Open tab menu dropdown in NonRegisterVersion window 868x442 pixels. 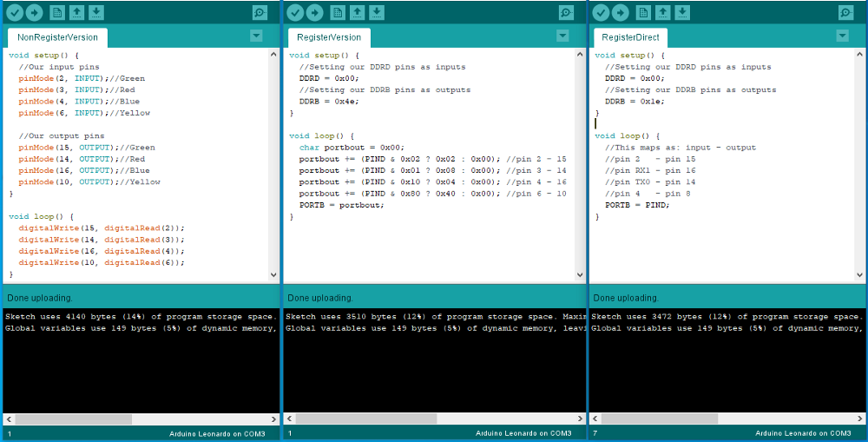click(256, 36)
